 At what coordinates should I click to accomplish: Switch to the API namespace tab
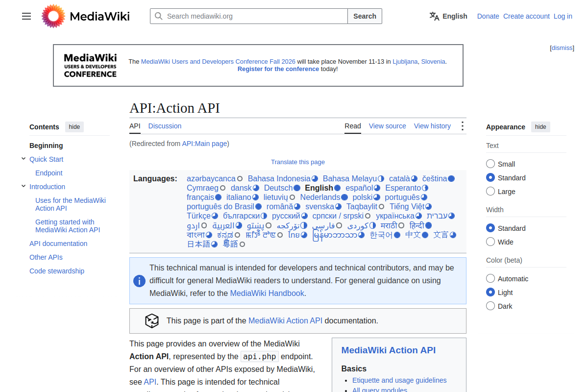[135, 126]
